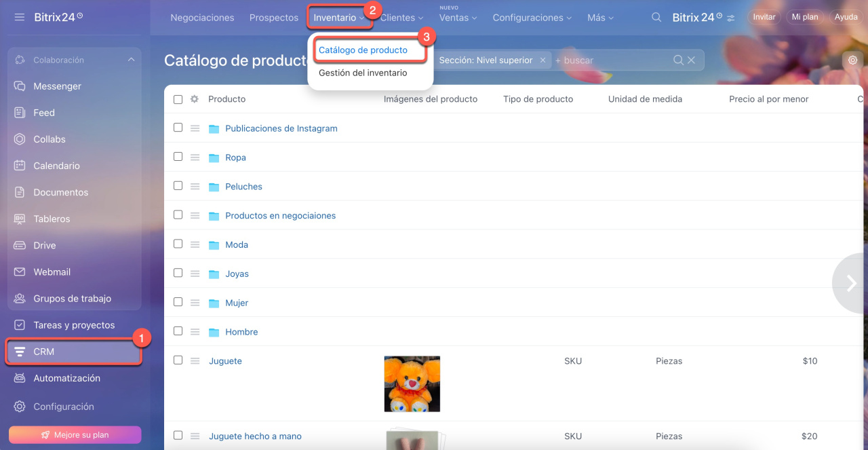Select Gestión del inventario menu item
The image size is (868, 450).
pyautogui.click(x=363, y=73)
